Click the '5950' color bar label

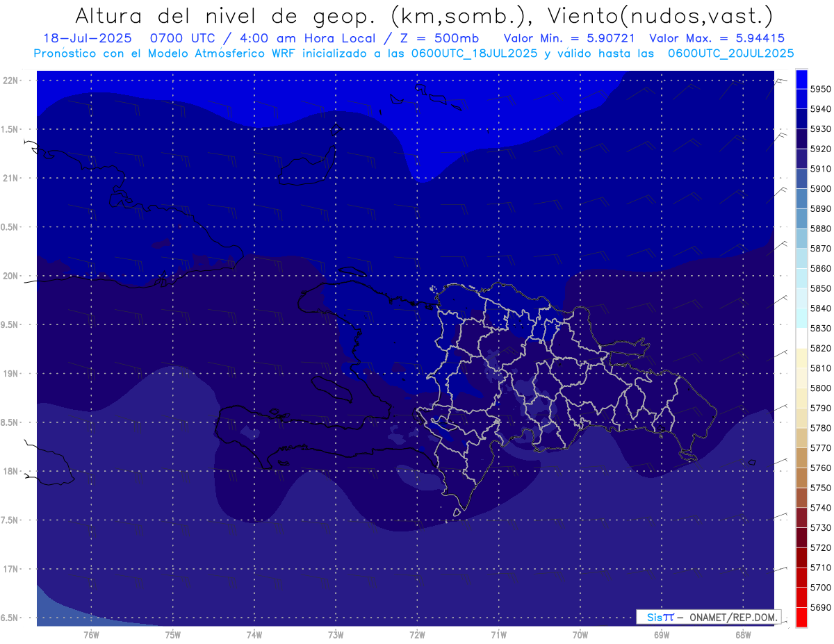(x=820, y=89)
